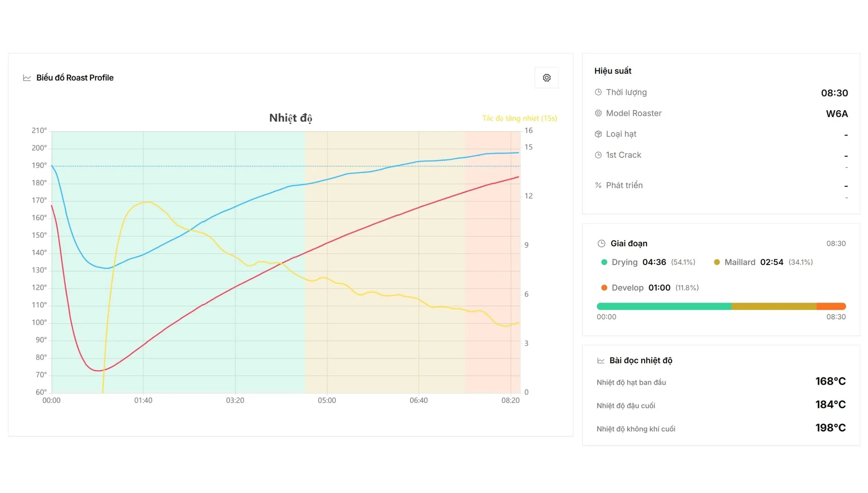Image resolution: width=868 pixels, height=493 pixels.
Task: Click the clock icon next to Thời lượng
Action: [x=598, y=92]
